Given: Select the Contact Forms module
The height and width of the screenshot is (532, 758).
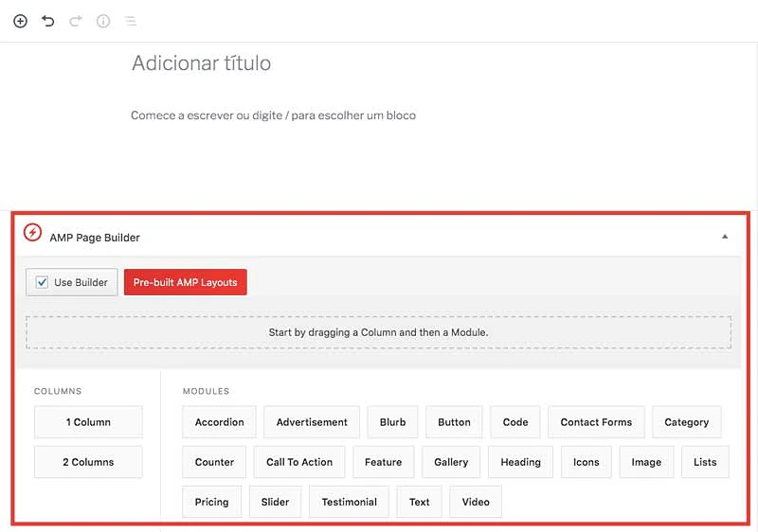Looking at the screenshot, I should 596,422.
